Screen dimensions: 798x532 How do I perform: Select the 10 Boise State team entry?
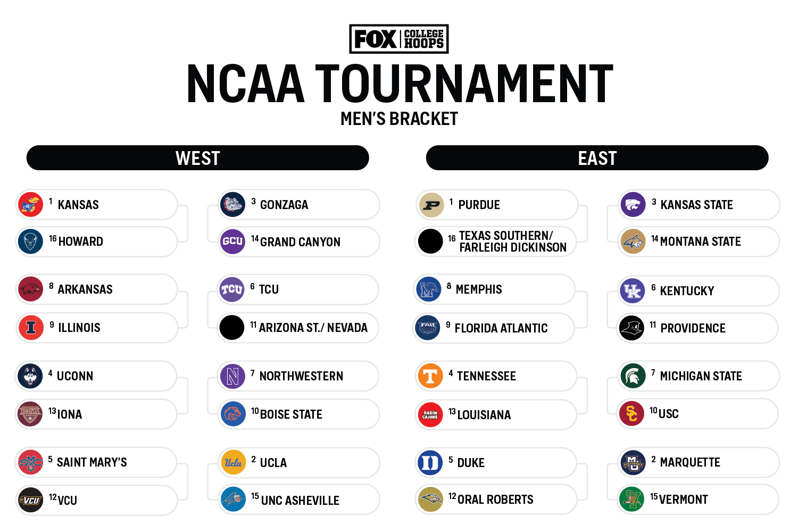click(x=299, y=414)
